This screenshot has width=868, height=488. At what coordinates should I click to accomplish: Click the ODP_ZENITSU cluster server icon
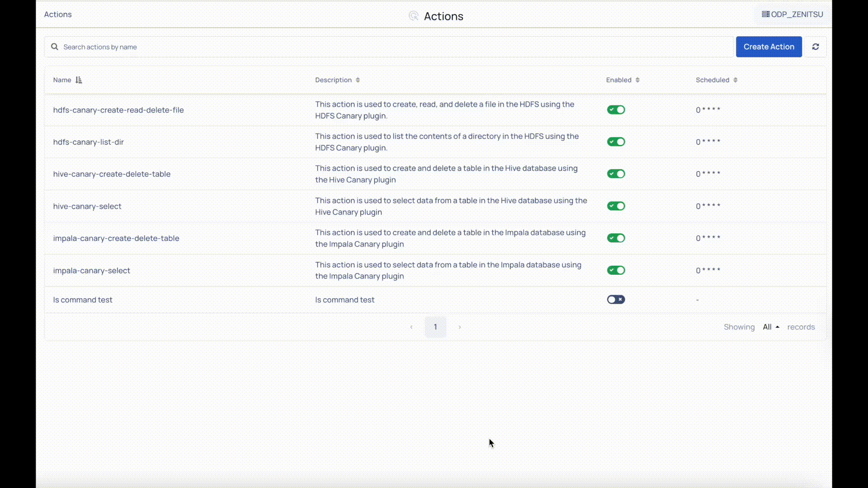765,14
